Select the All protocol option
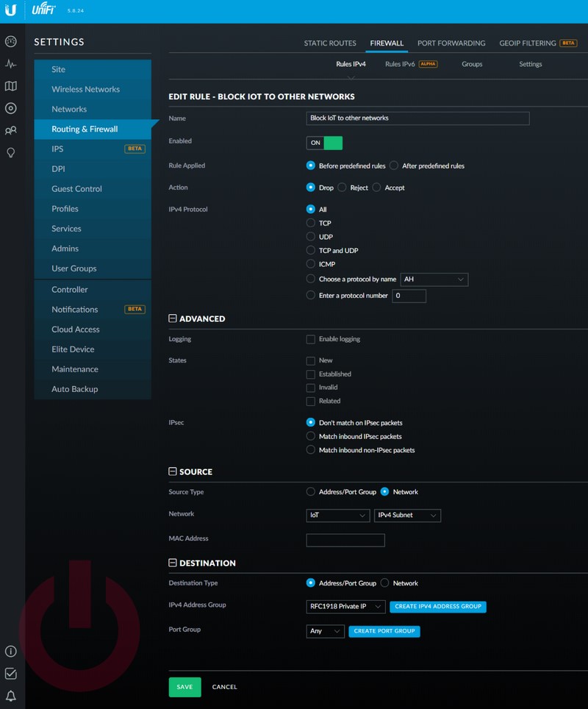The height and width of the screenshot is (709, 588). [310, 209]
